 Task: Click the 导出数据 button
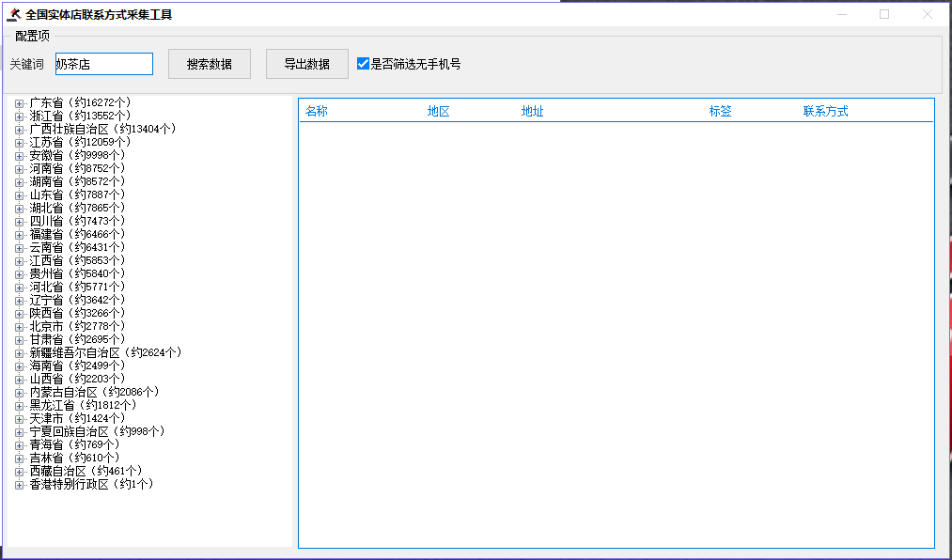coord(307,64)
